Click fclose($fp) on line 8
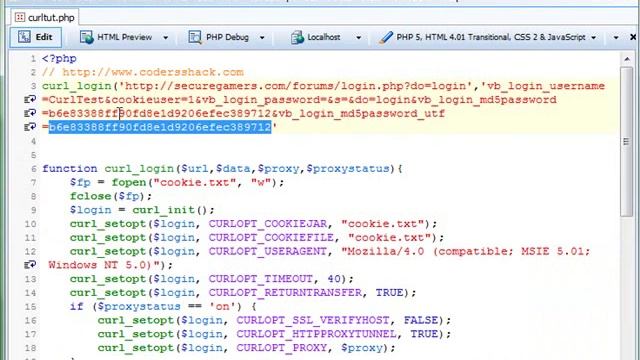 click(x=107, y=196)
